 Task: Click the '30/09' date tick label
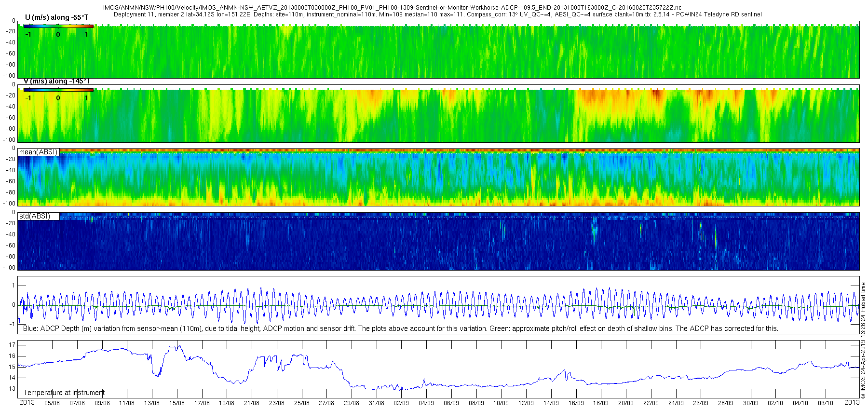click(x=751, y=403)
